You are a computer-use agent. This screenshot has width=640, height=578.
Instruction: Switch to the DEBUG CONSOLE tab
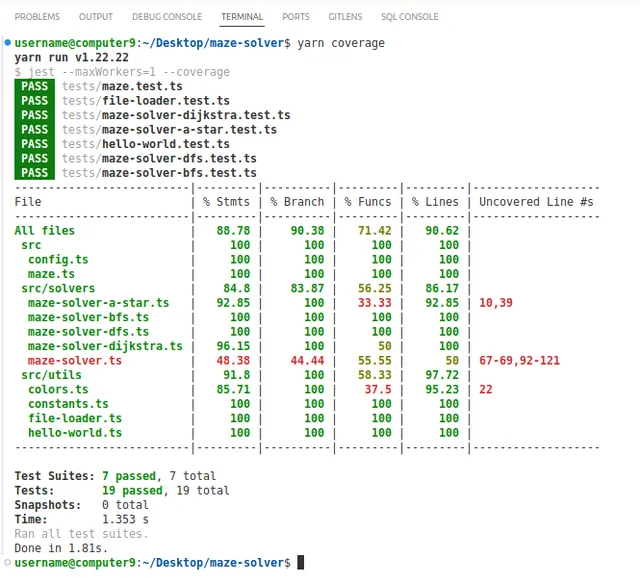tap(167, 17)
